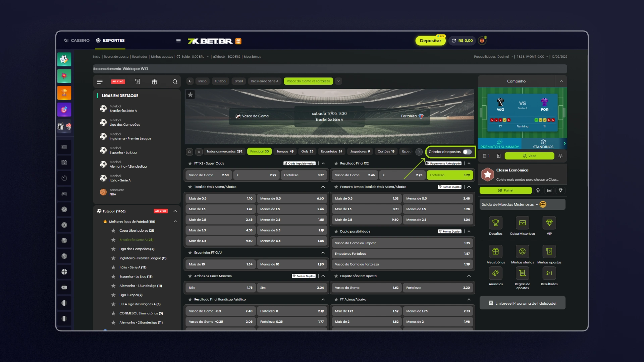The image size is (644, 362).
Task: Open the betslip settings gear icon
Action: [560, 156]
